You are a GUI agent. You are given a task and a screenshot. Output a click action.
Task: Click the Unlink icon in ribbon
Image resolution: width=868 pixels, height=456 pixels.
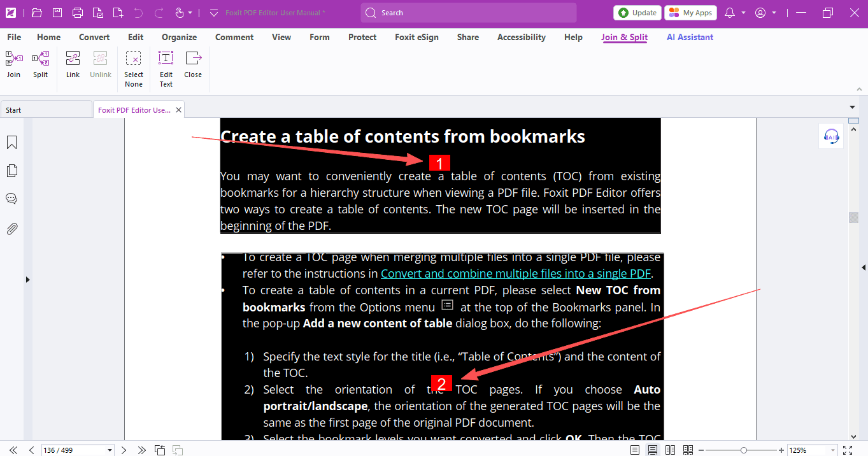click(100, 59)
